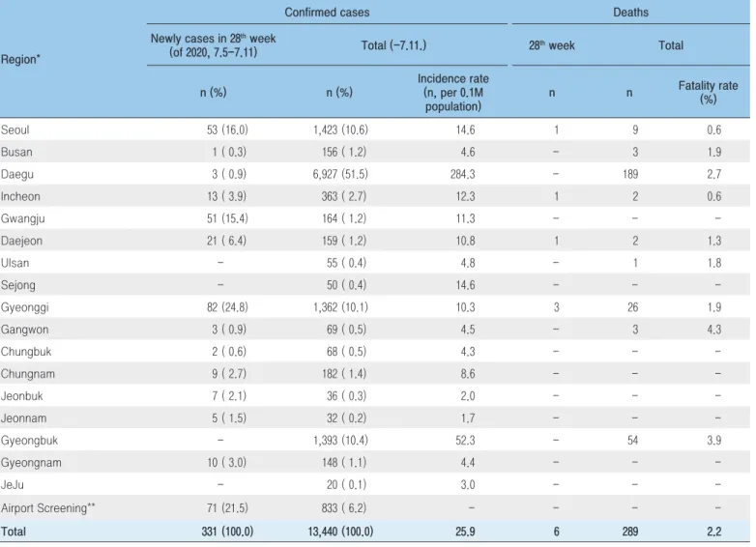Click the 'Gangwon' region label
Viewport: 756px width, 547px height.
24,330
